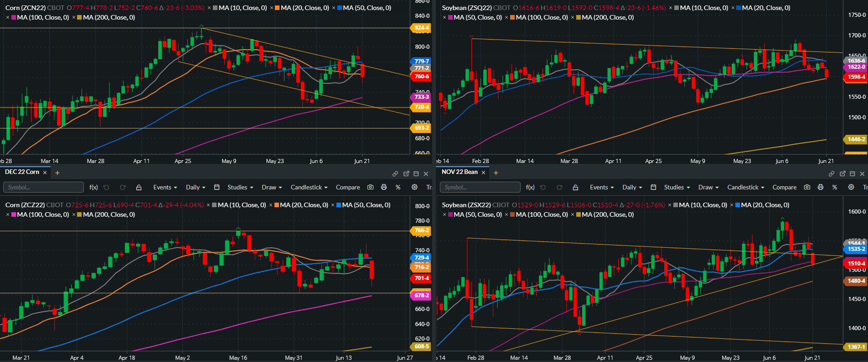Click the link chart icon in NOV 22 Bean panel
This screenshot has width=868, height=362.
(832, 173)
